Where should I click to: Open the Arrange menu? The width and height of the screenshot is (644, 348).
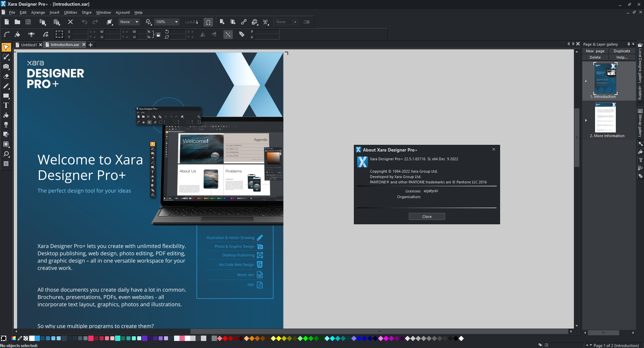click(x=38, y=12)
